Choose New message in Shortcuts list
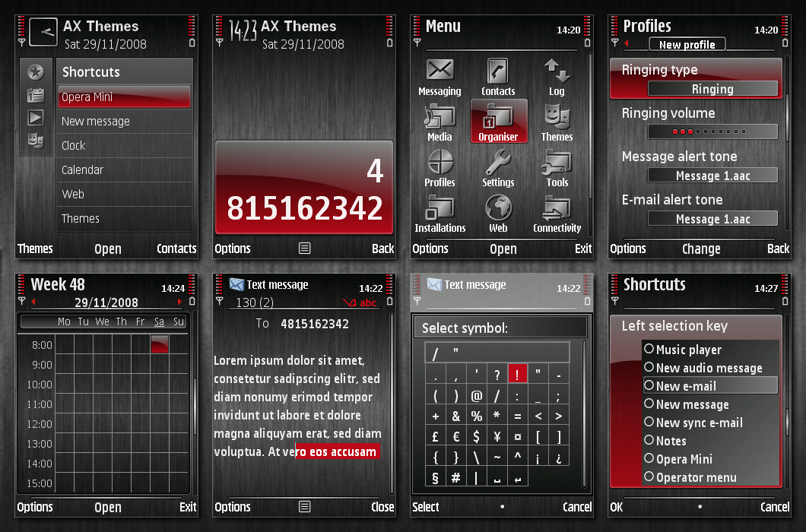This screenshot has height=532, width=806. point(124,122)
